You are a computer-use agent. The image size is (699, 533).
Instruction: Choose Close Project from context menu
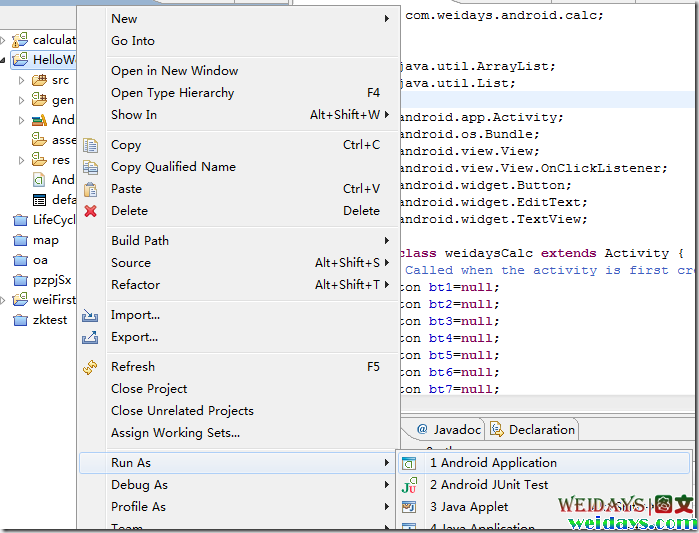[149, 389]
